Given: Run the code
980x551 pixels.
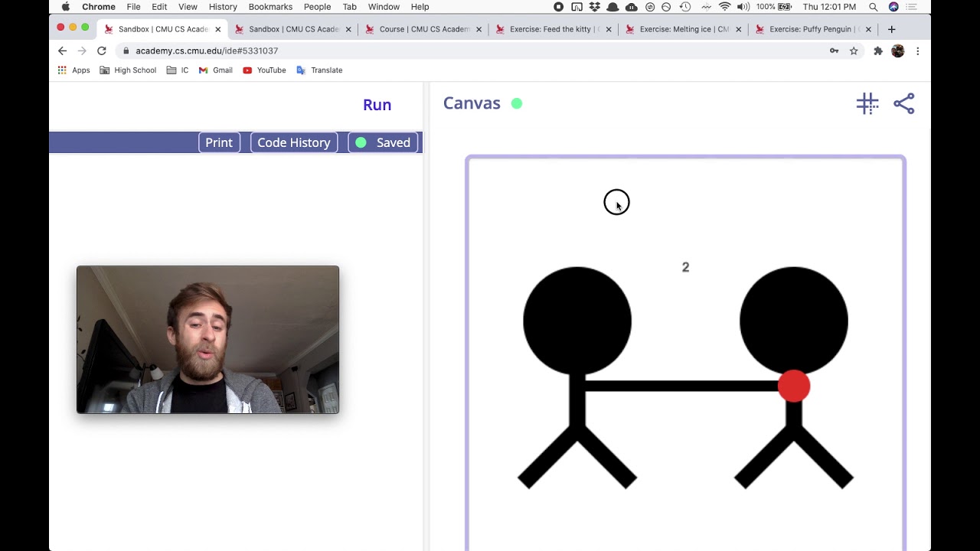Looking at the screenshot, I should [377, 105].
